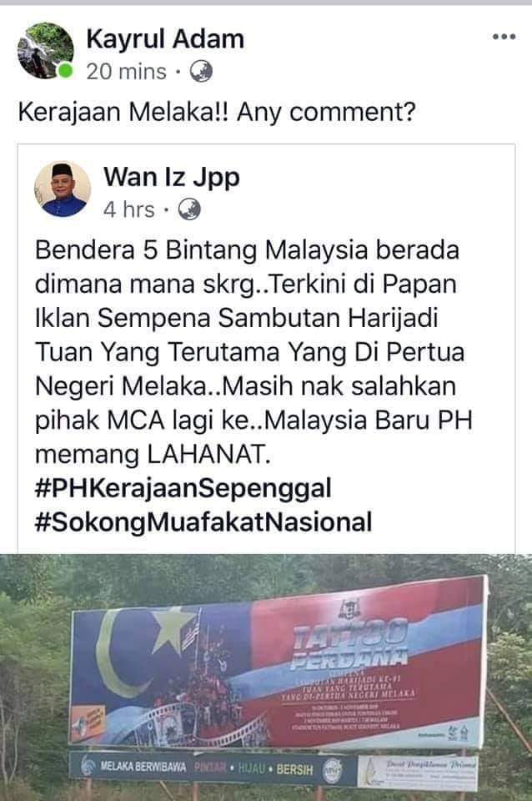Open the #SokongMuafakatNasional hashtag
The image size is (532, 801).
pos(203,522)
